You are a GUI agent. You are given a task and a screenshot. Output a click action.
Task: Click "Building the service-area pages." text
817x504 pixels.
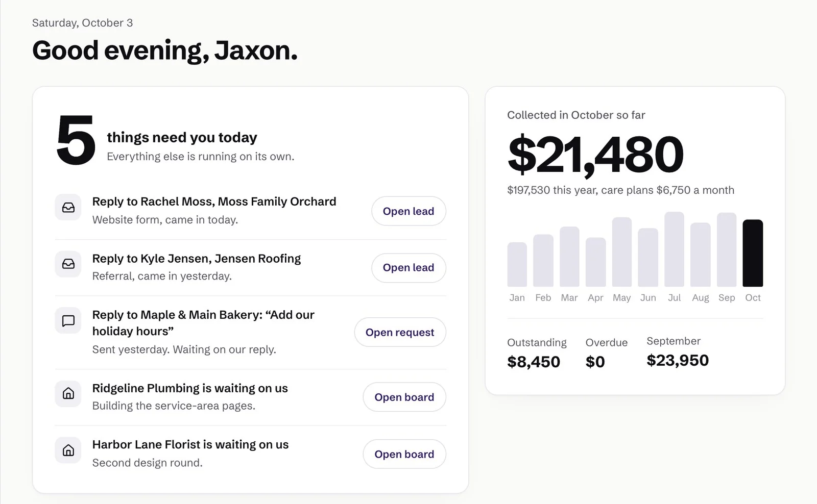(174, 406)
